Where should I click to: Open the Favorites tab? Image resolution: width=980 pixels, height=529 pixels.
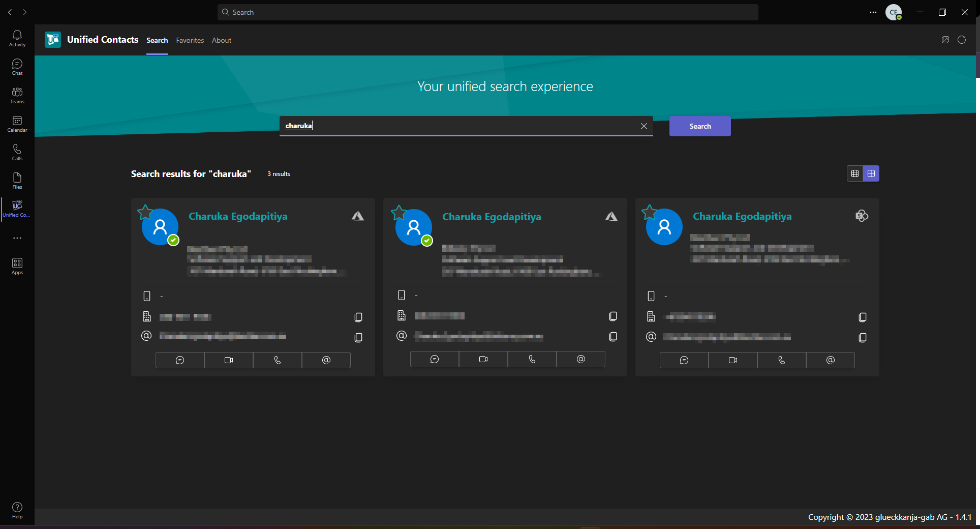tap(190, 40)
